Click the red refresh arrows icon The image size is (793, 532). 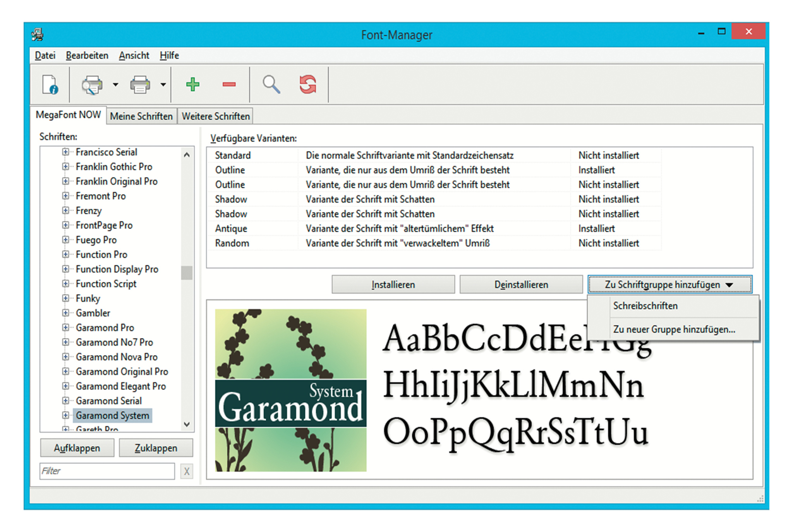click(308, 84)
